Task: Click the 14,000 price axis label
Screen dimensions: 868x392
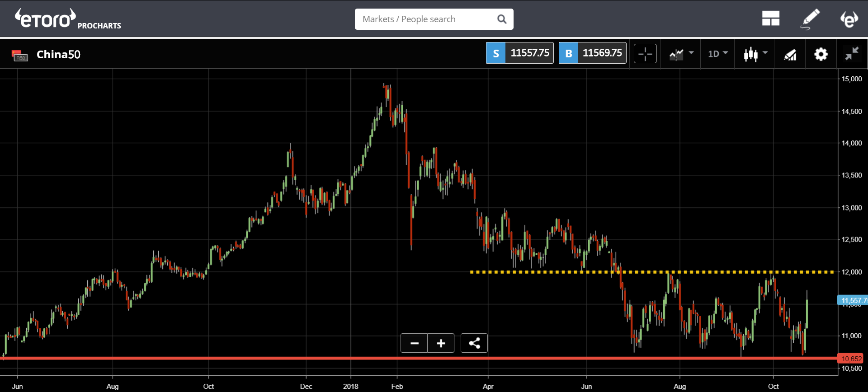Action: (x=852, y=143)
